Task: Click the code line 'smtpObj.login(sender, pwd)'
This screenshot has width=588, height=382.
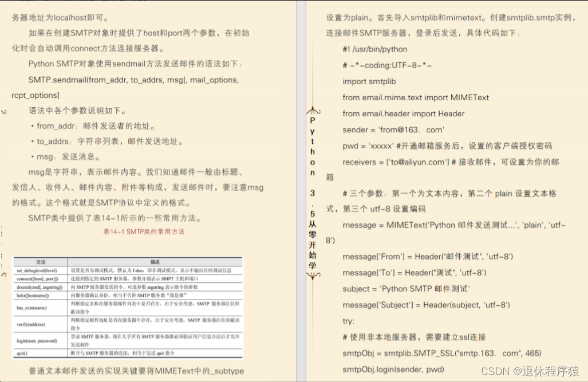Action: point(393,369)
